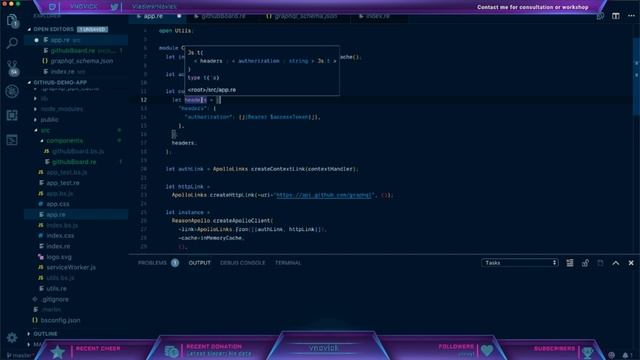This screenshot has width=640, height=360.
Task: Click the open log file icon in panel
Action: point(600,263)
